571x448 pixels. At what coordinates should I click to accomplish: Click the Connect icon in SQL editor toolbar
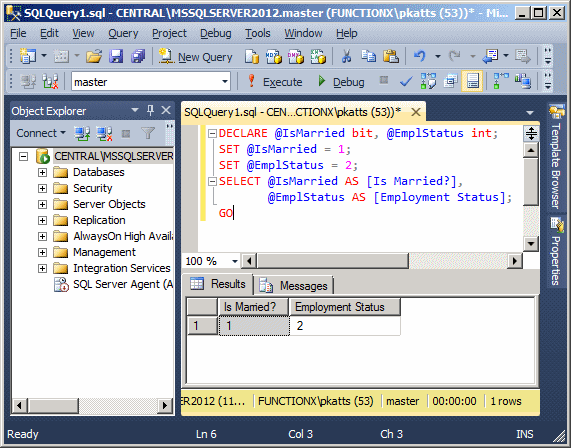28,81
